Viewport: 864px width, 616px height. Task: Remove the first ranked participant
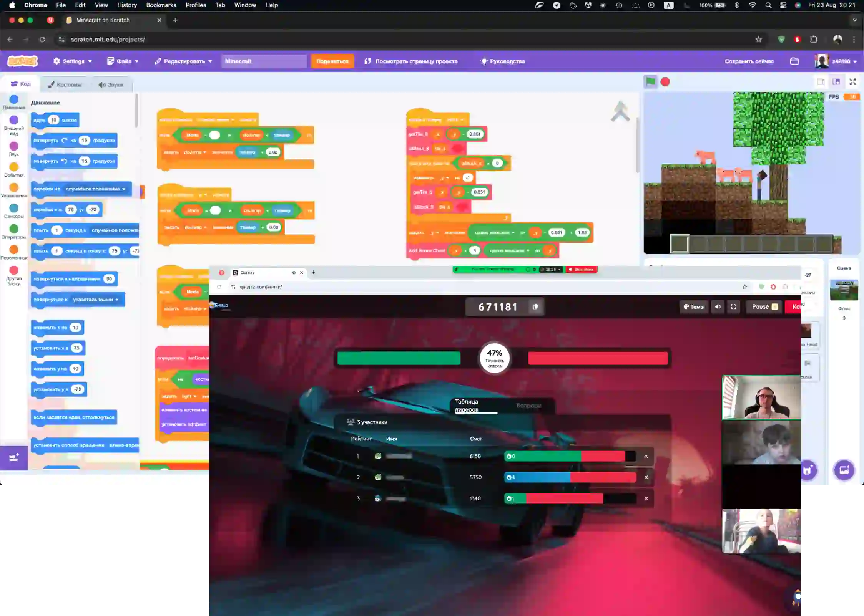[x=646, y=456]
